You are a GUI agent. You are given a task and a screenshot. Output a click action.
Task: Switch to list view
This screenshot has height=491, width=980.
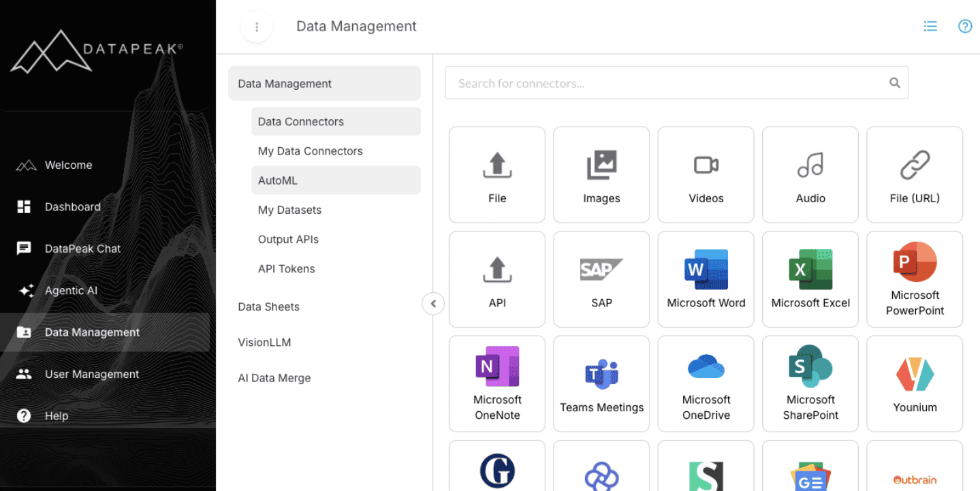(x=930, y=26)
